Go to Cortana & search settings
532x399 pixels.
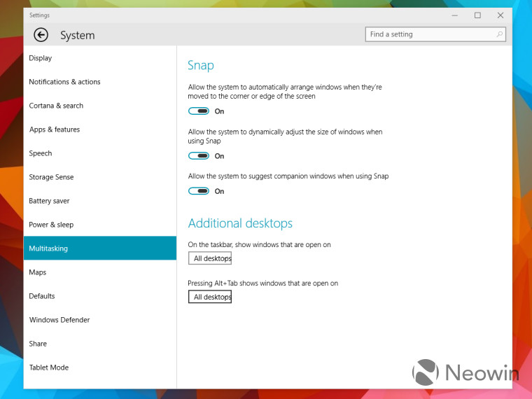pos(56,106)
